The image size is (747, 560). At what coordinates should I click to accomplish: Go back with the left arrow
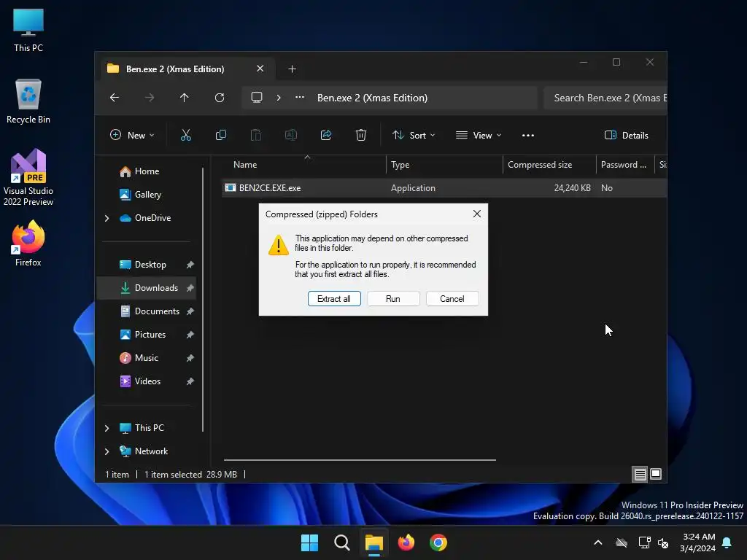(115, 98)
